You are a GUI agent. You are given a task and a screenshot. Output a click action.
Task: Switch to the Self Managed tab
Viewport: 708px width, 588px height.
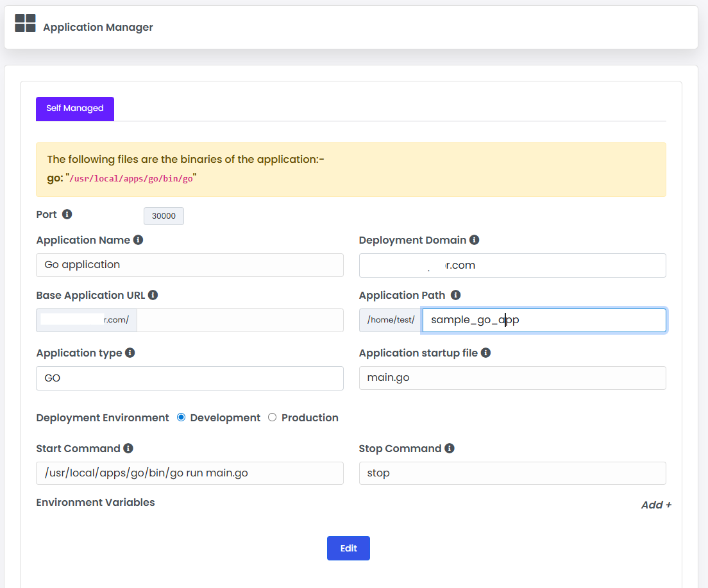click(75, 109)
